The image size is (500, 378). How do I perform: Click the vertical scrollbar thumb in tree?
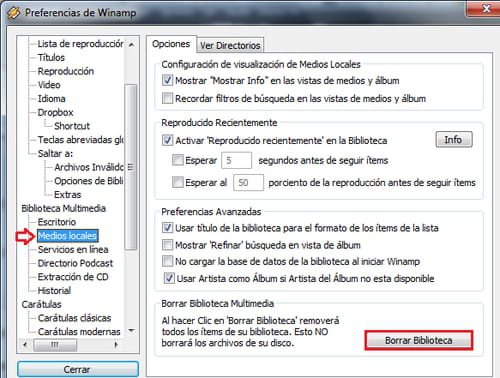(131, 167)
